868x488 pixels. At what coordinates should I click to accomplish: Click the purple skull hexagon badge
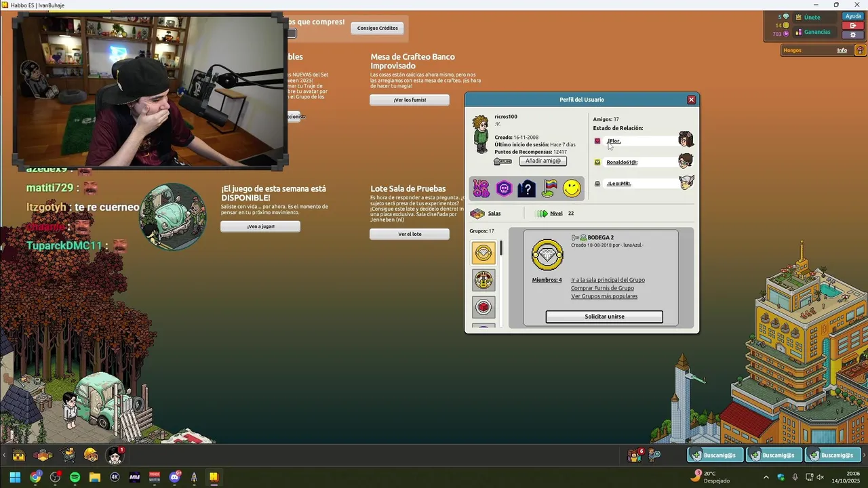point(504,188)
